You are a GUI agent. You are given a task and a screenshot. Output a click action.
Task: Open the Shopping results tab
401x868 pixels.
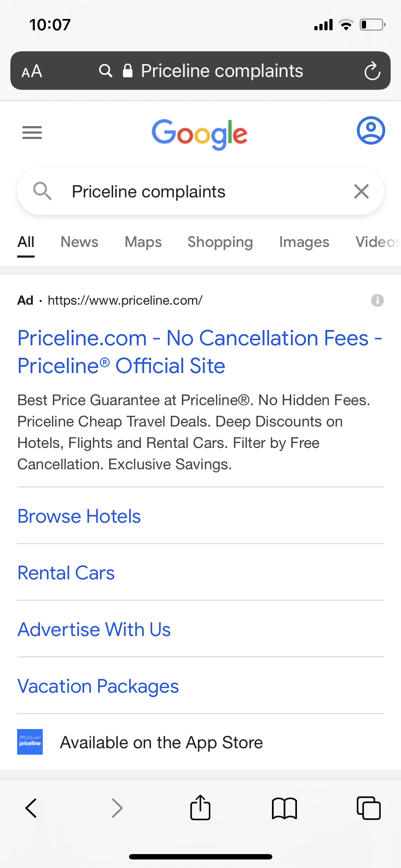click(x=220, y=242)
